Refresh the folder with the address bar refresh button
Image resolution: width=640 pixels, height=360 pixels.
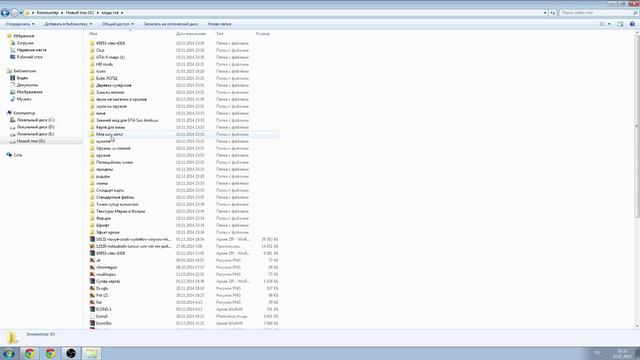[552, 13]
